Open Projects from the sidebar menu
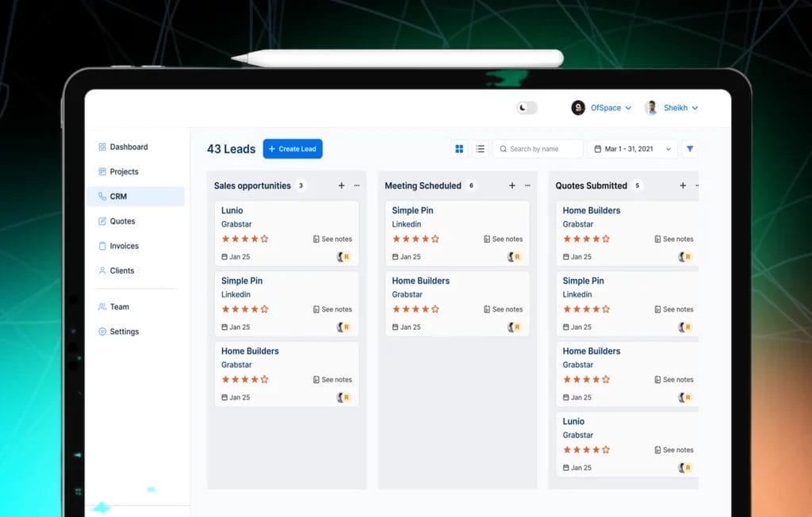 [102, 171]
